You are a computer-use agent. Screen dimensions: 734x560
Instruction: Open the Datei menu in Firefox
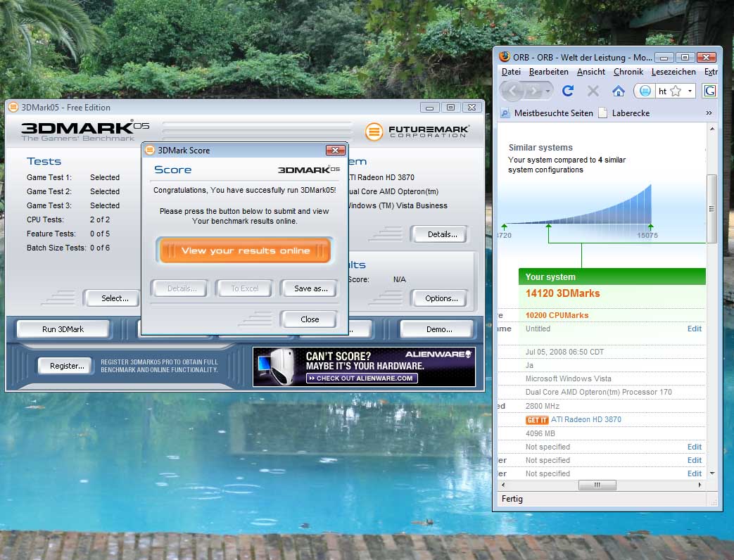(511, 72)
